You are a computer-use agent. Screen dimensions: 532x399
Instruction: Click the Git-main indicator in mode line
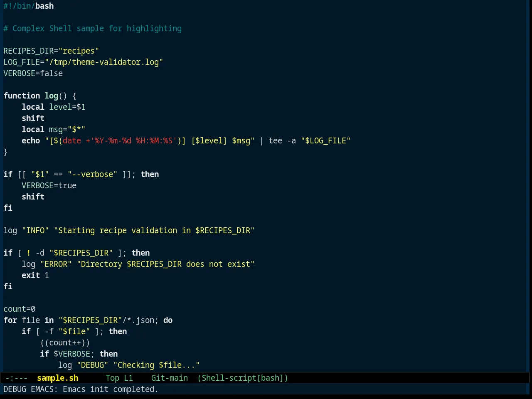pyautogui.click(x=170, y=378)
